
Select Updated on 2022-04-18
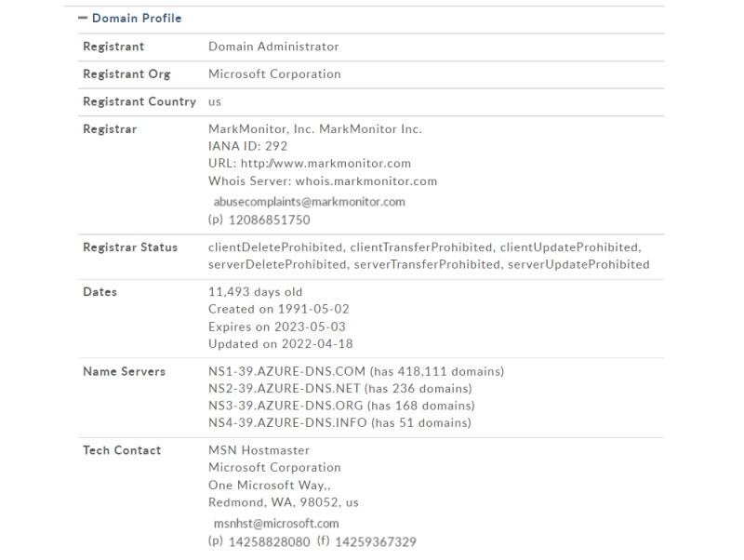pos(281,344)
